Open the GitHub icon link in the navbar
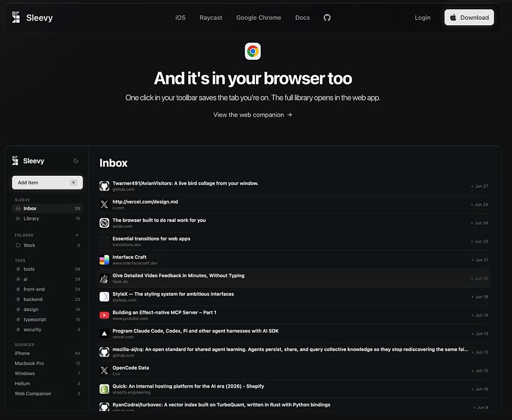 coord(327,18)
